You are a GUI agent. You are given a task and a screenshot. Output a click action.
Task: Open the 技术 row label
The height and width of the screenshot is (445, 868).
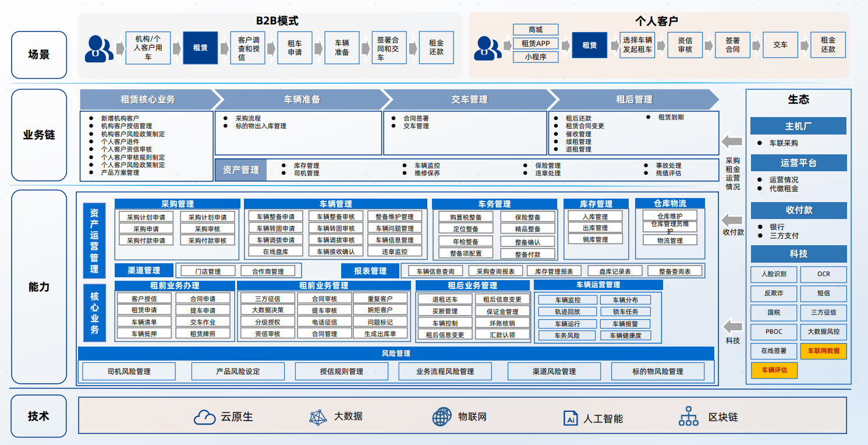[x=39, y=416]
